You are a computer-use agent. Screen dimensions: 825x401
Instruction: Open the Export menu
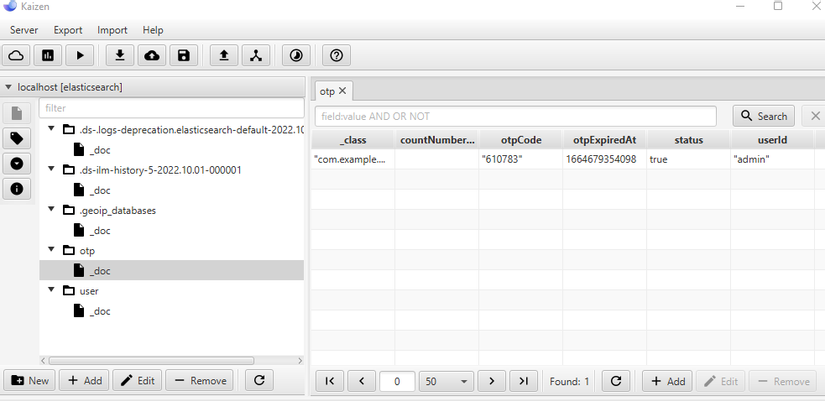tap(68, 30)
